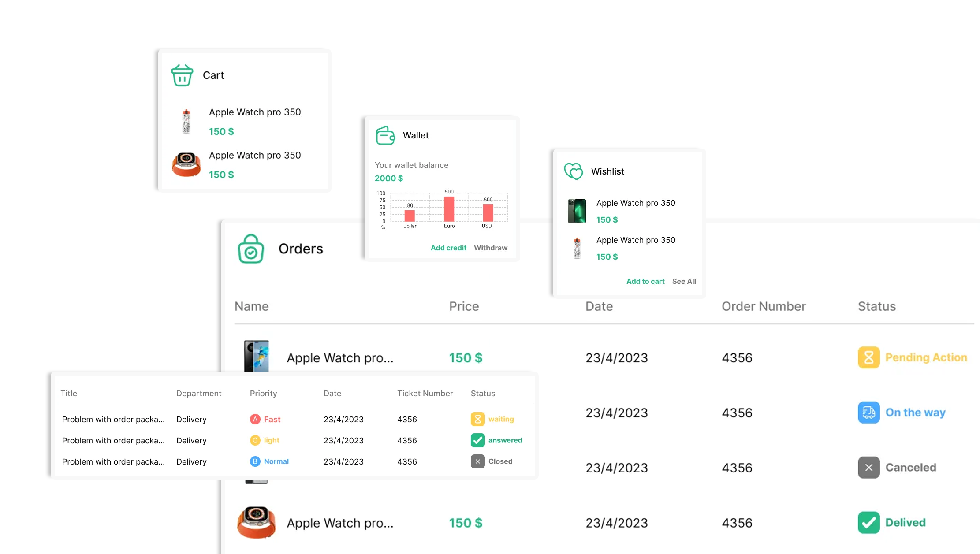Open the See All wishlist view
Viewport: 980px width, 554px height.
tap(684, 281)
